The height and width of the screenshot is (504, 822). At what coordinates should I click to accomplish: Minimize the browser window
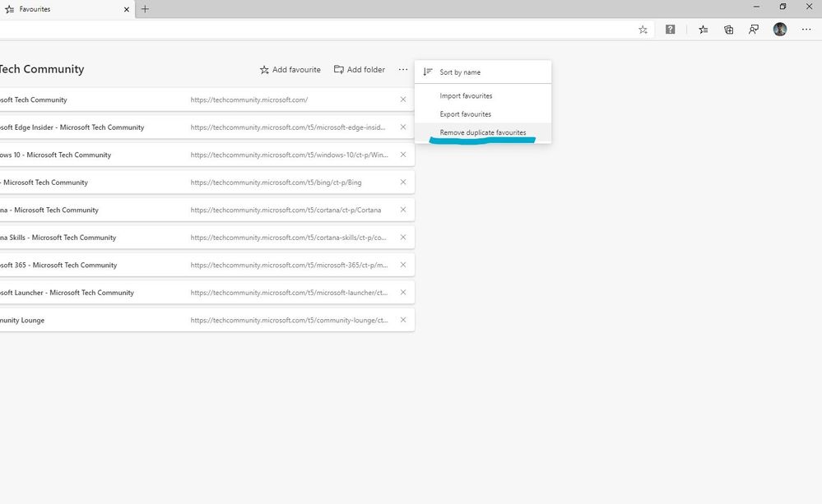point(756,7)
